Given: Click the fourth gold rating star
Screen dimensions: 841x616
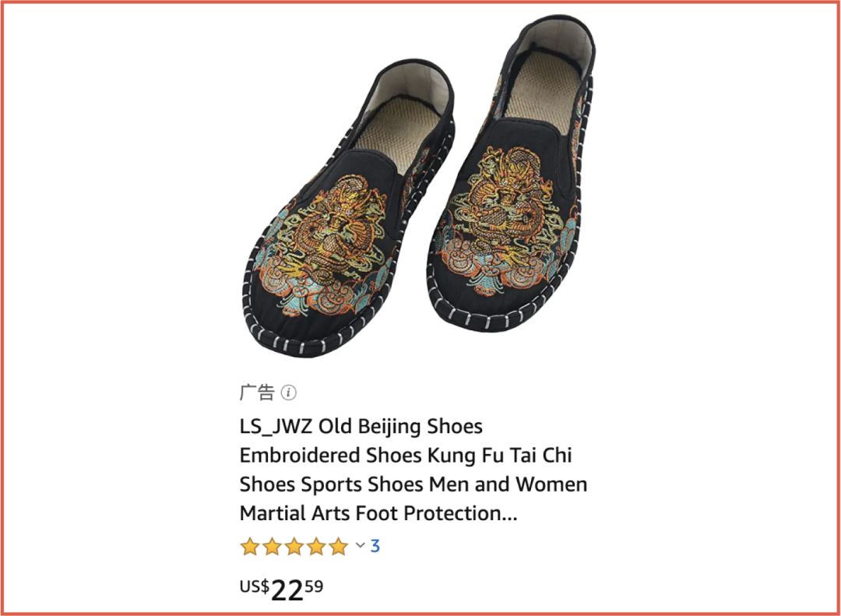Looking at the screenshot, I should (x=316, y=547).
